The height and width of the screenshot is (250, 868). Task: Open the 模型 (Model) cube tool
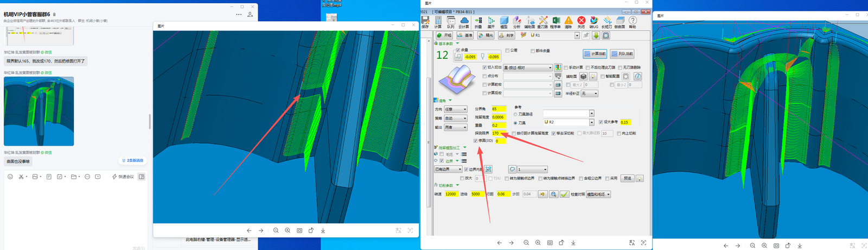[504, 22]
